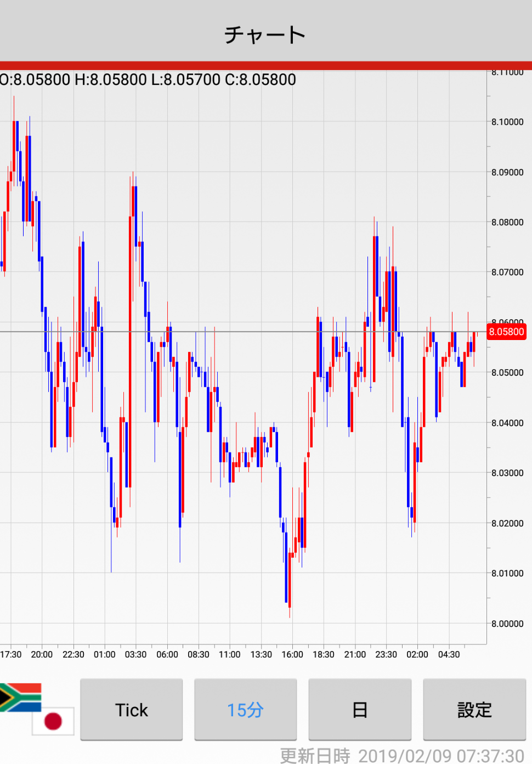Screen dimensions: 532x764
Task: Open the 設定 settings button
Action: [474, 710]
